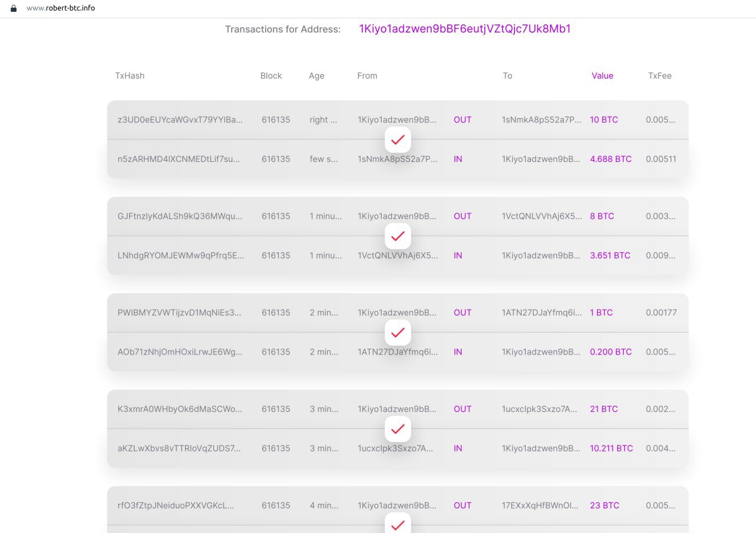This screenshot has height=533, width=756.
Task: Open recipient address 1VctQNLVVhAj6X5 in To column
Action: coord(542,216)
